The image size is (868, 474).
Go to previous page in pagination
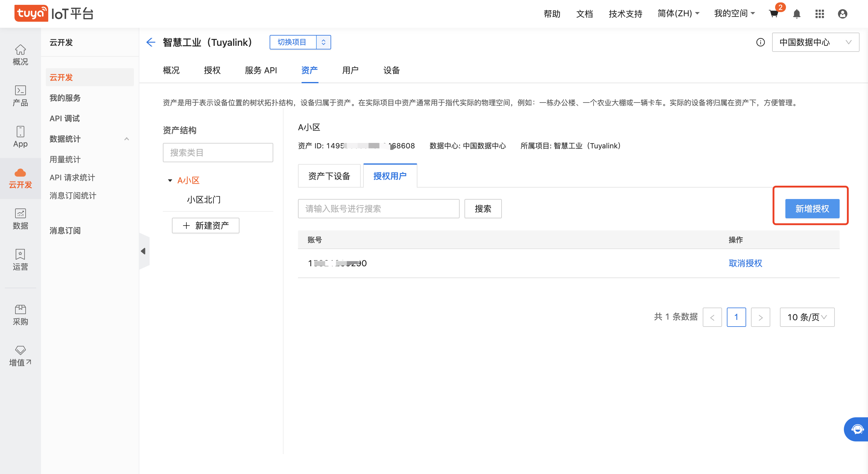pos(712,317)
